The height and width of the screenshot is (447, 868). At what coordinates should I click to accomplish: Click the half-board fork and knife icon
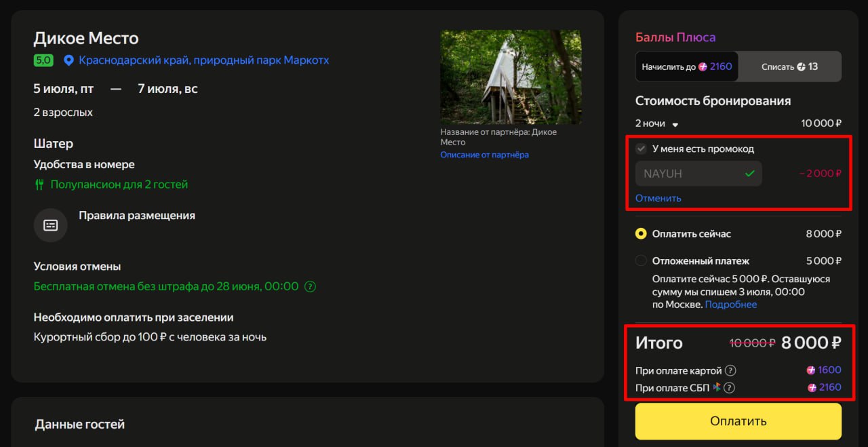[39, 184]
